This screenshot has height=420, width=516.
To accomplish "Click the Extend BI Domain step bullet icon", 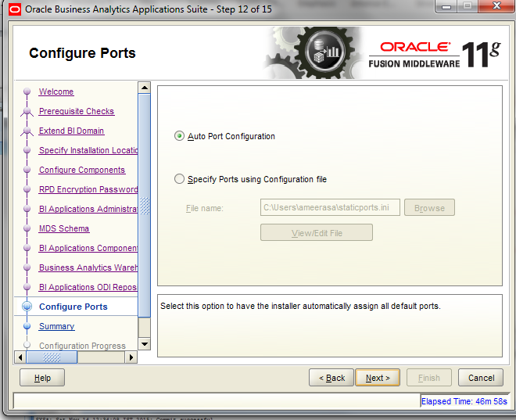I will [27, 131].
